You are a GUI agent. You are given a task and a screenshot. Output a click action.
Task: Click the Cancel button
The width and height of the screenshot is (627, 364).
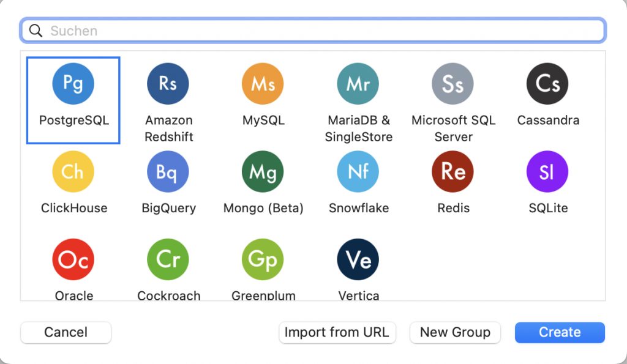pos(66,332)
